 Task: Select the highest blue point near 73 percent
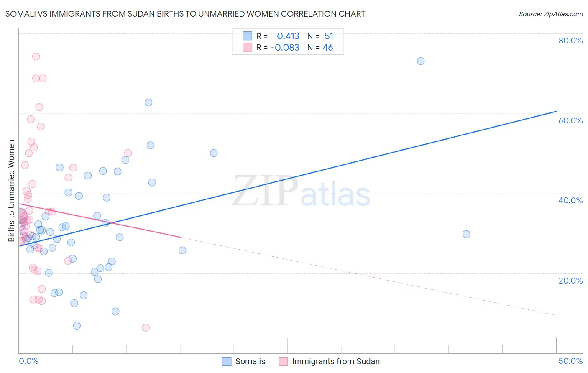421,61
